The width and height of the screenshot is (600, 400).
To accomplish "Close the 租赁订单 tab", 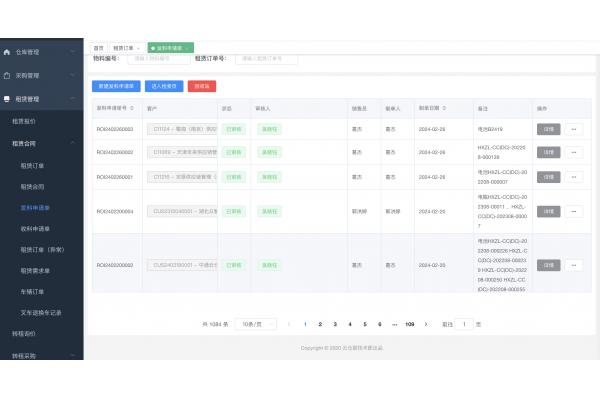I will (138, 47).
